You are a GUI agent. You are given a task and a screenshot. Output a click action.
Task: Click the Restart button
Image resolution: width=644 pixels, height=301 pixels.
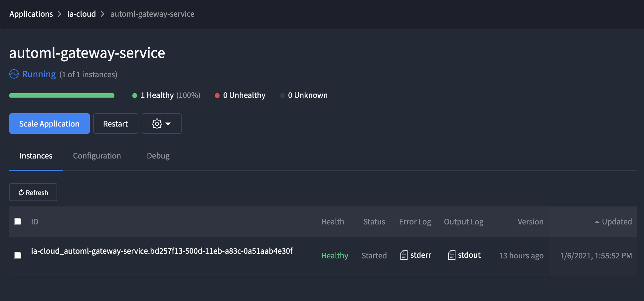coord(115,124)
